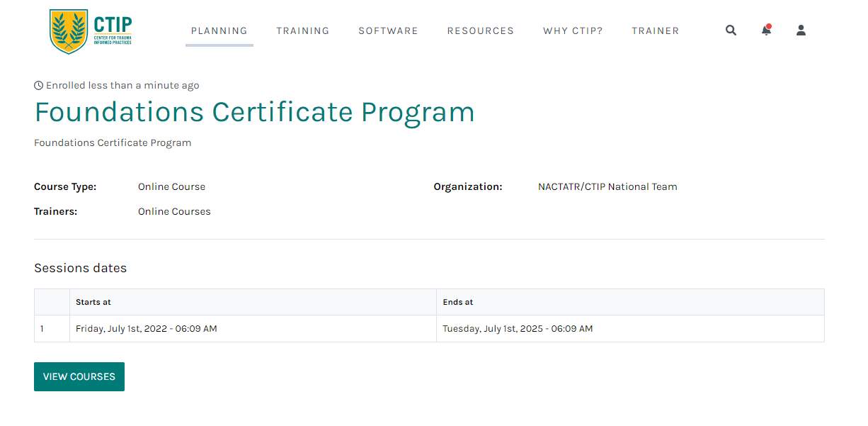Click the Foundations Certificate Program subtitle
The image size is (868, 426).
click(x=113, y=142)
